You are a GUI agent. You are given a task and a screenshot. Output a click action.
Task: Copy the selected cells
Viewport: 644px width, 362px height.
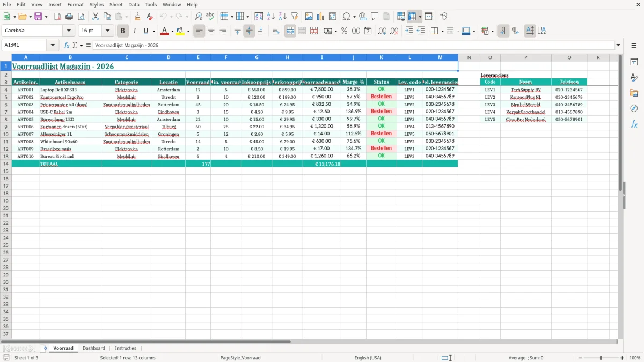(x=107, y=17)
